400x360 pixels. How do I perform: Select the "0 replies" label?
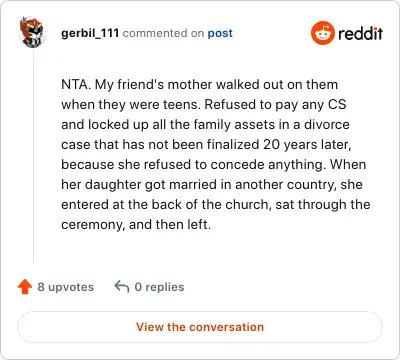pos(159,287)
